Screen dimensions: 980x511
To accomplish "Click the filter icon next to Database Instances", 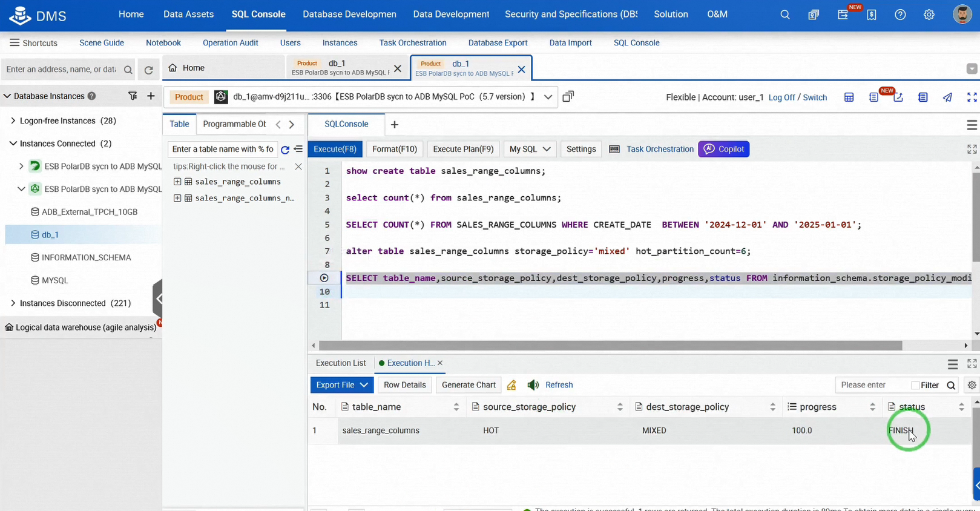I will [133, 96].
